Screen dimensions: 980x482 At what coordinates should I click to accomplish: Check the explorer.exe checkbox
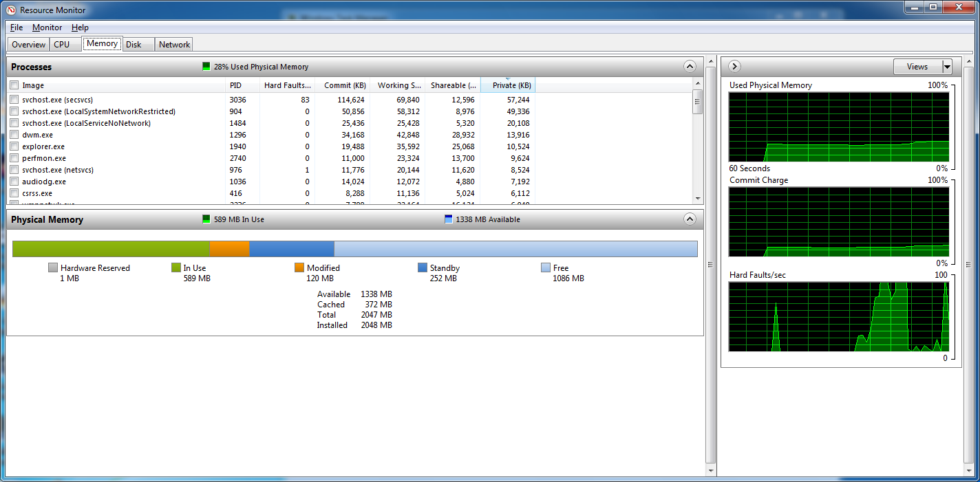[x=14, y=146]
